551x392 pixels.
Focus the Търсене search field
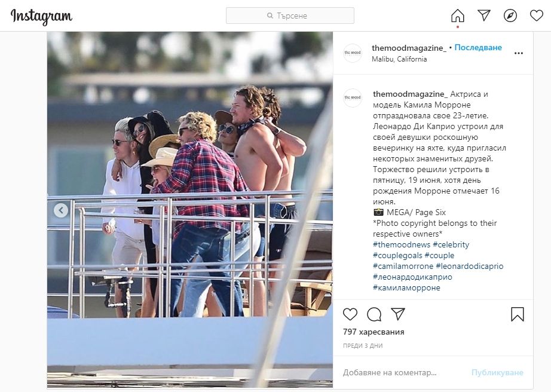(x=290, y=16)
